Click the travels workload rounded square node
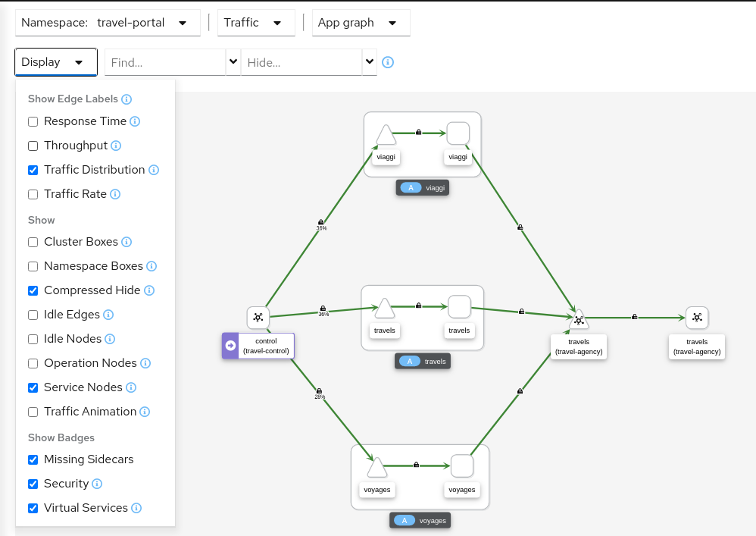Screen dimensions: 756x536 [x=459, y=307]
